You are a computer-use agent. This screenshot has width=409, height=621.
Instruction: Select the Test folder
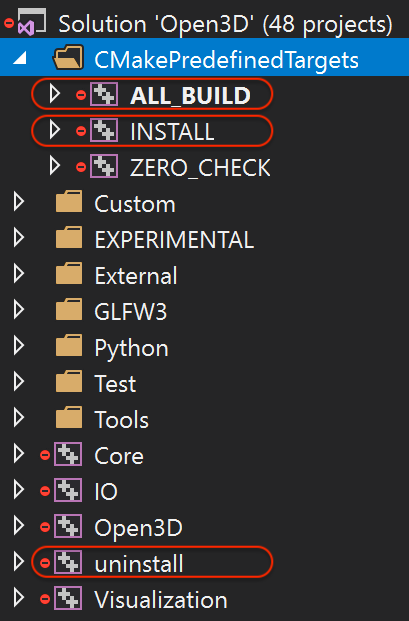[x=115, y=383]
